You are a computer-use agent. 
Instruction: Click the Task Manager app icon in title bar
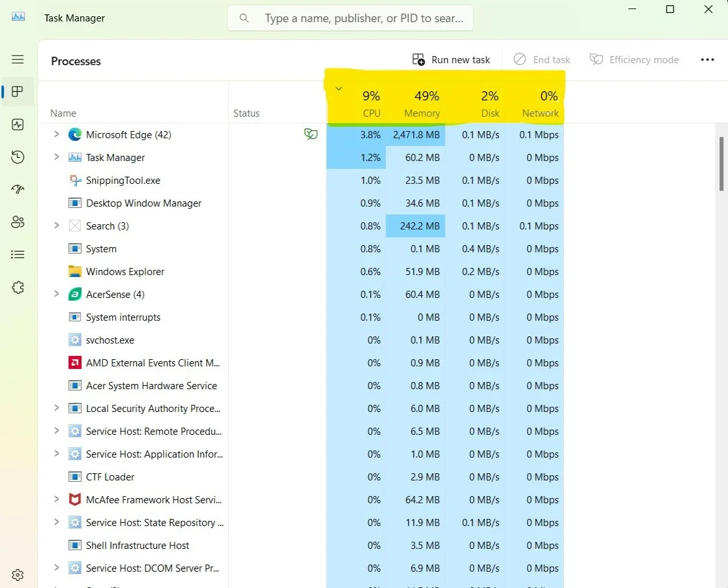point(18,17)
